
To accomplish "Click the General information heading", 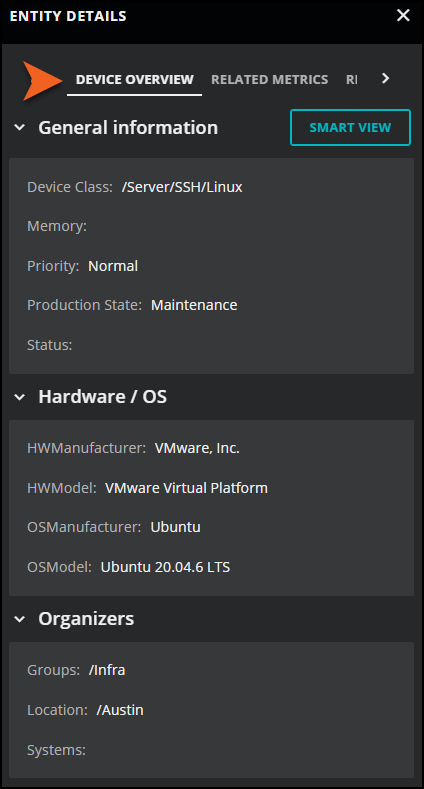I will (x=128, y=128).
